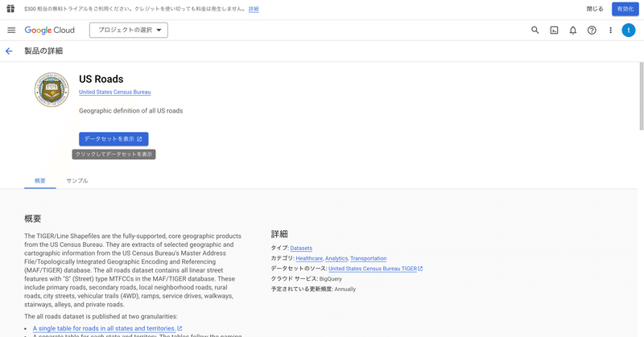
Task: Click the gift icon in trial banner
Action: coord(10,9)
